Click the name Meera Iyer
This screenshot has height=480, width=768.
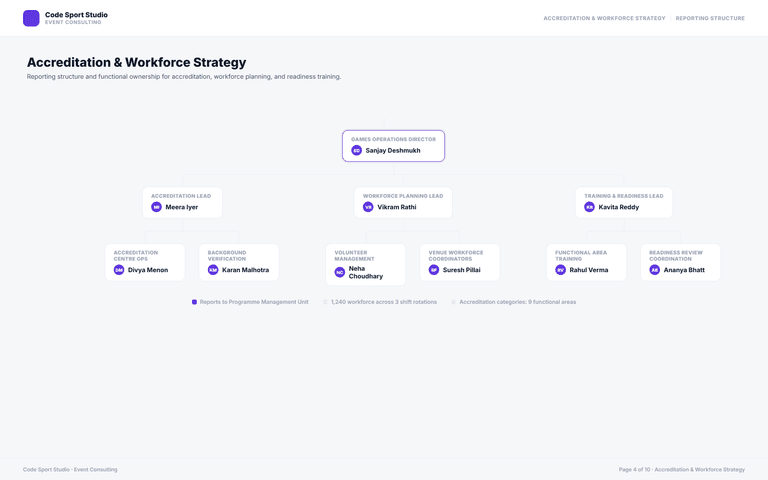[182, 207]
